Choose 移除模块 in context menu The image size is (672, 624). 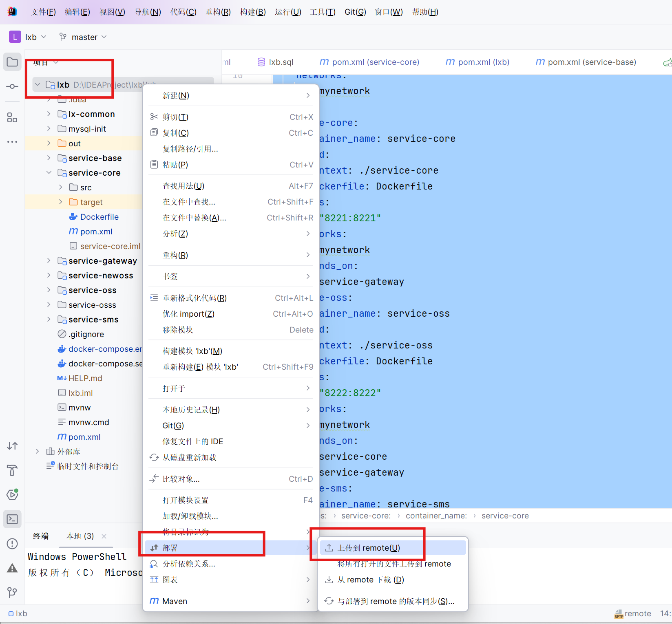230,330
